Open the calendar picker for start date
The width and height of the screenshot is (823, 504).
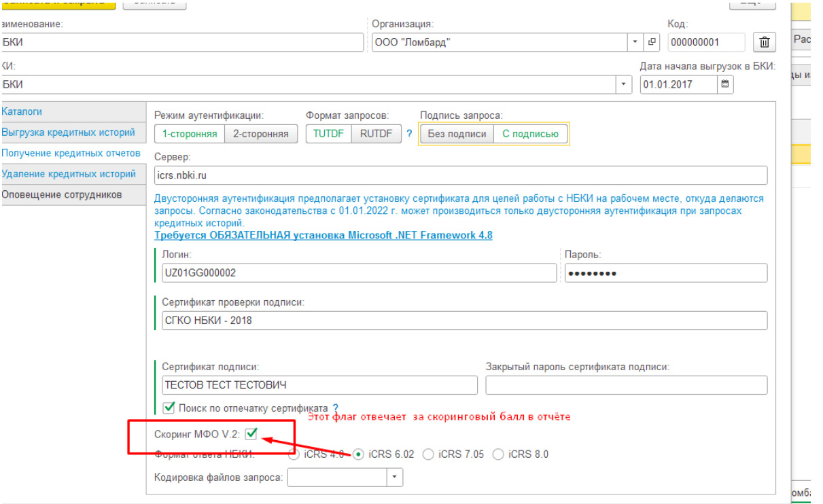[725, 85]
